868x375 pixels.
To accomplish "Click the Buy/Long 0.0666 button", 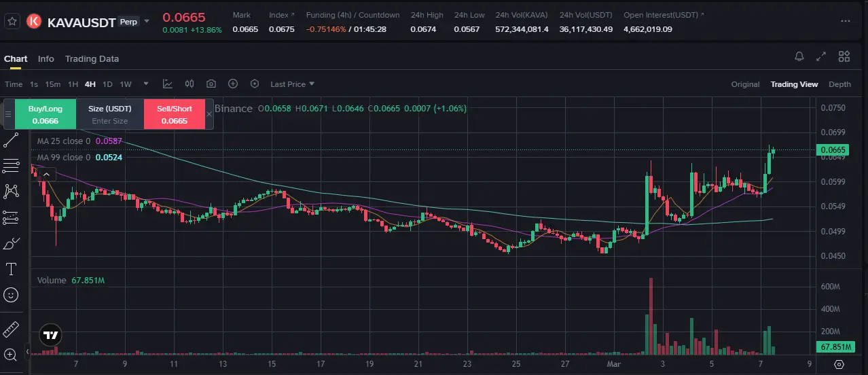I will (45, 114).
